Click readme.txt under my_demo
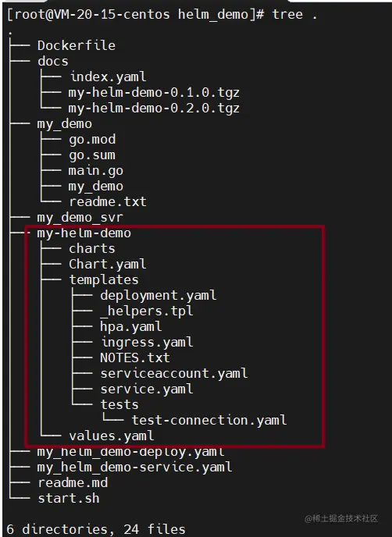This screenshot has width=392, height=537. click(x=108, y=201)
